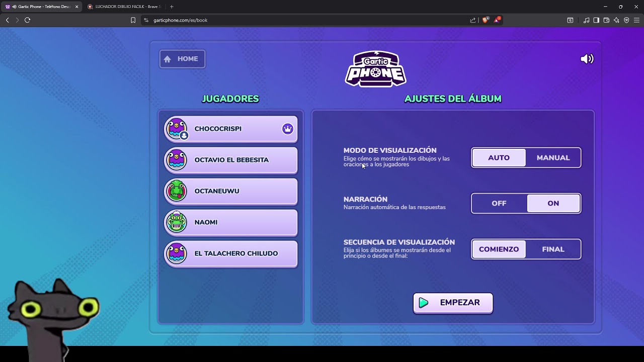The image size is (644, 362).
Task: Switch to LUCHADOR DIBUJO FACILK tab
Action: [x=124, y=7]
